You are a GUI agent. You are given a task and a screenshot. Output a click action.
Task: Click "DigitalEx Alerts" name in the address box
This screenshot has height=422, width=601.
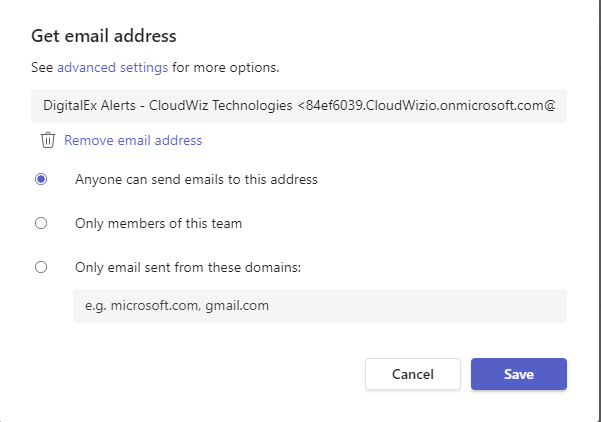[x=91, y=106]
